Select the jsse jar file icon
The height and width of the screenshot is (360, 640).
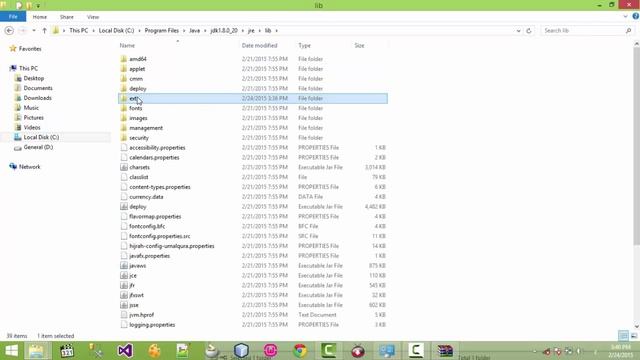pyautogui.click(x=124, y=305)
